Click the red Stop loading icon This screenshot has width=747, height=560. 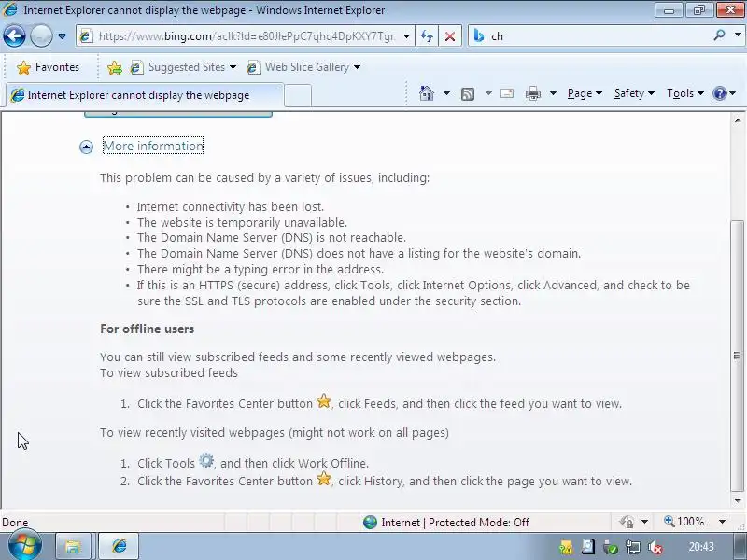[x=449, y=36]
